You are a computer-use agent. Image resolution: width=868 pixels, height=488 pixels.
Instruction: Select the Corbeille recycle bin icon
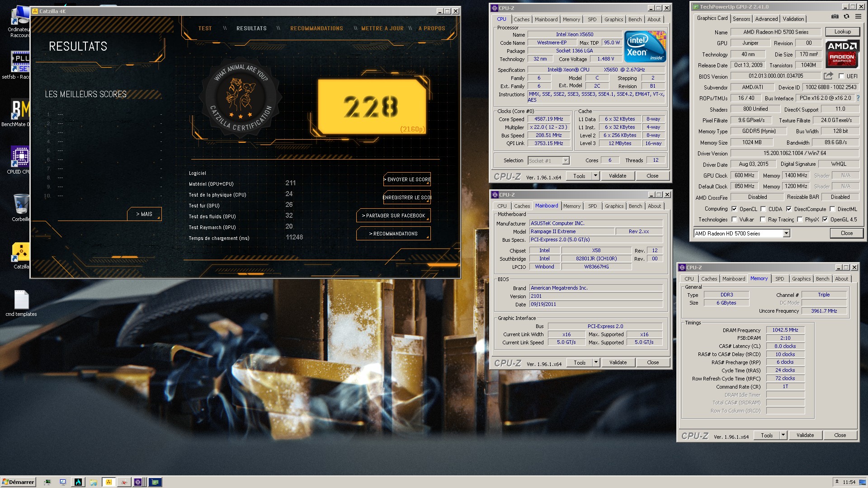click(x=21, y=207)
